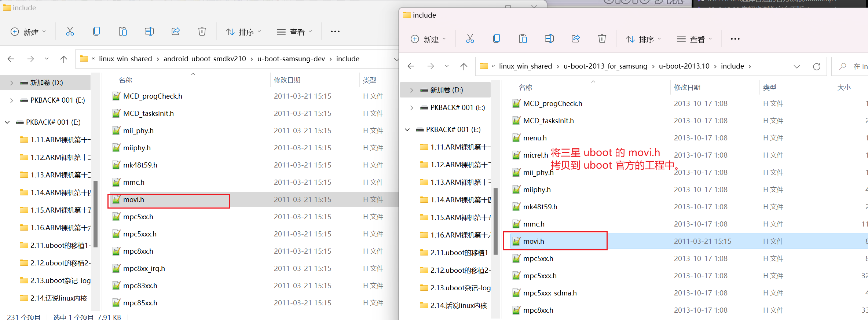Sort by 名称 column in left window

125,80
